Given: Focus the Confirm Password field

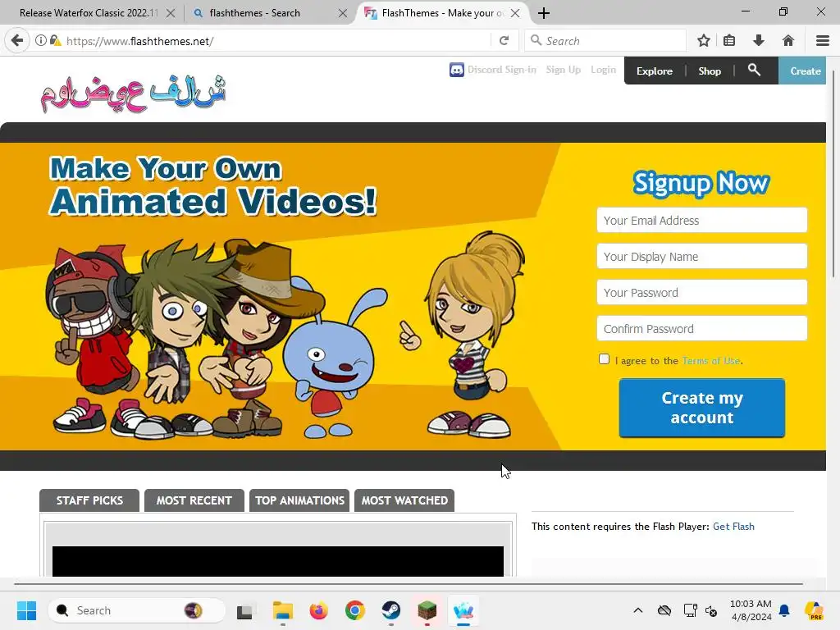Looking at the screenshot, I should pos(702,328).
